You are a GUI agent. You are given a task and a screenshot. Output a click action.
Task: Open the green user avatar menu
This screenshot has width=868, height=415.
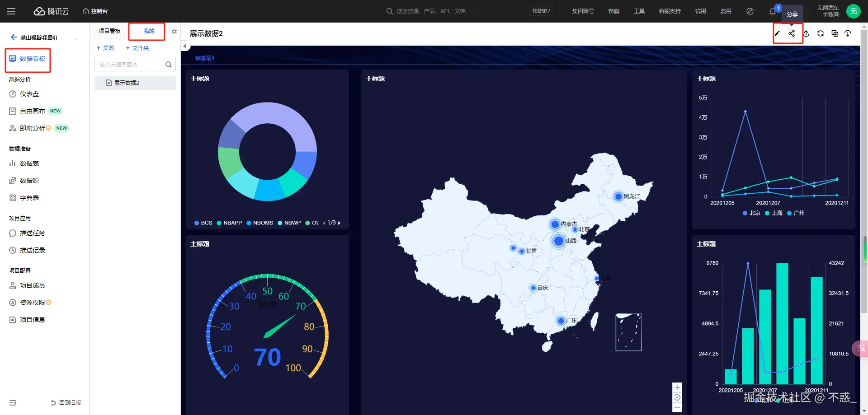[854, 11]
